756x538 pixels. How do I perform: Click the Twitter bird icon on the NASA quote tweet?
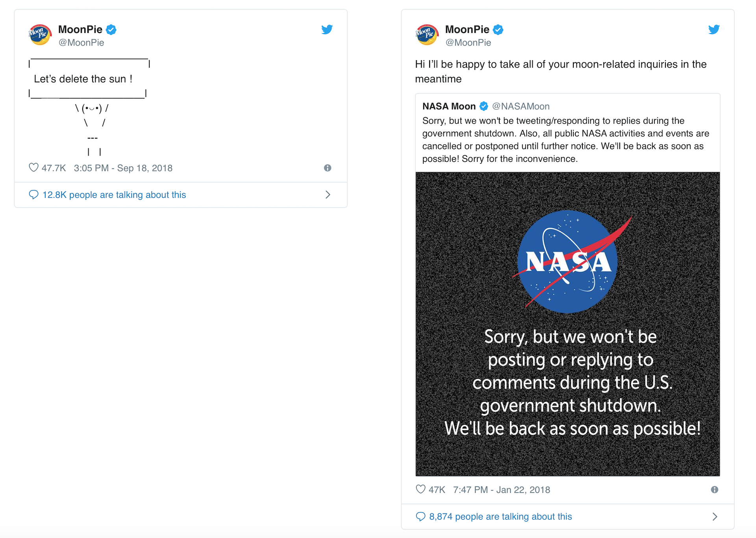(x=714, y=30)
